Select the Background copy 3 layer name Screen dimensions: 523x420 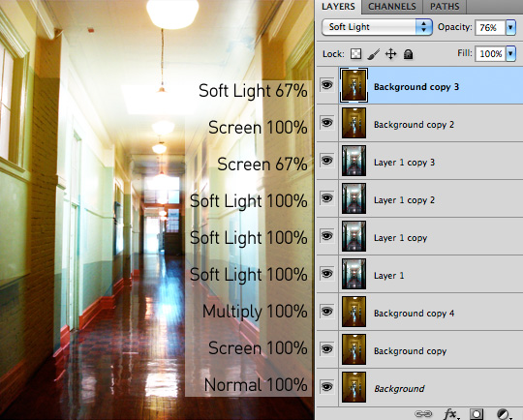416,87
